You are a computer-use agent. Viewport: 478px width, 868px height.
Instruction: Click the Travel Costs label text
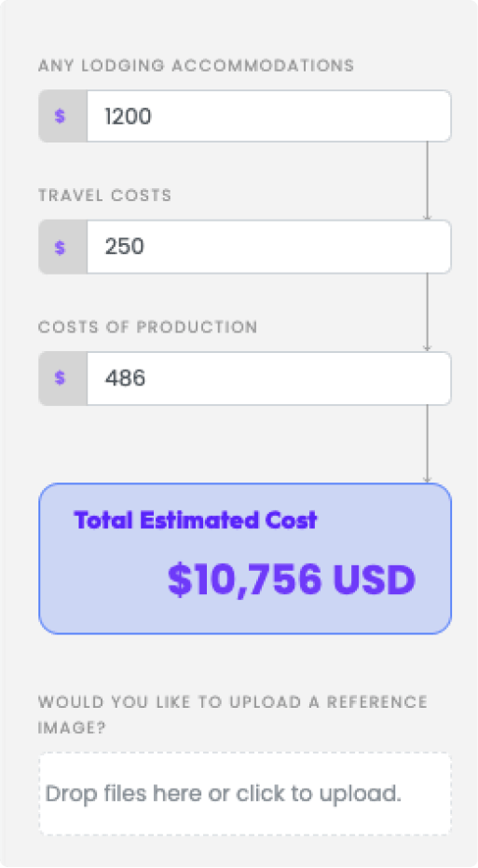pyautogui.click(x=104, y=196)
